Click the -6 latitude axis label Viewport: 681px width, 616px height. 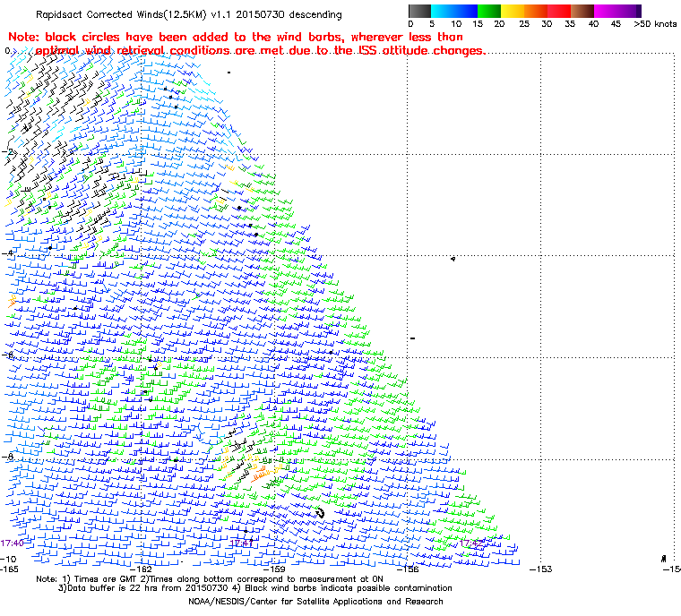8,355
